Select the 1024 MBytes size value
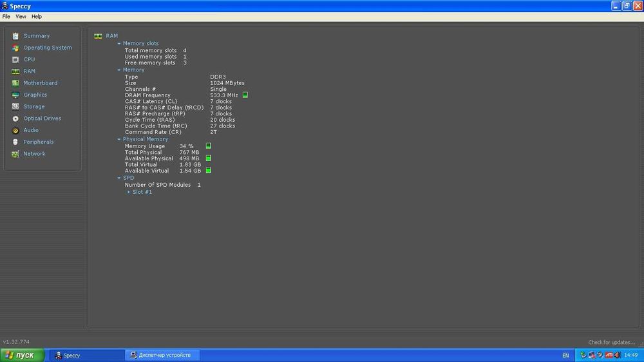Screen dimensions: 644x362 tap(227, 83)
